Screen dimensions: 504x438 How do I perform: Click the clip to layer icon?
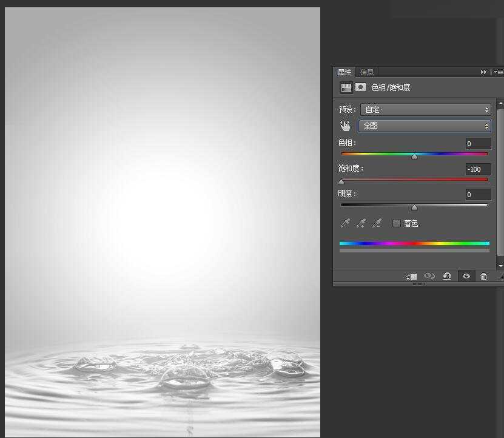[412, 277]
